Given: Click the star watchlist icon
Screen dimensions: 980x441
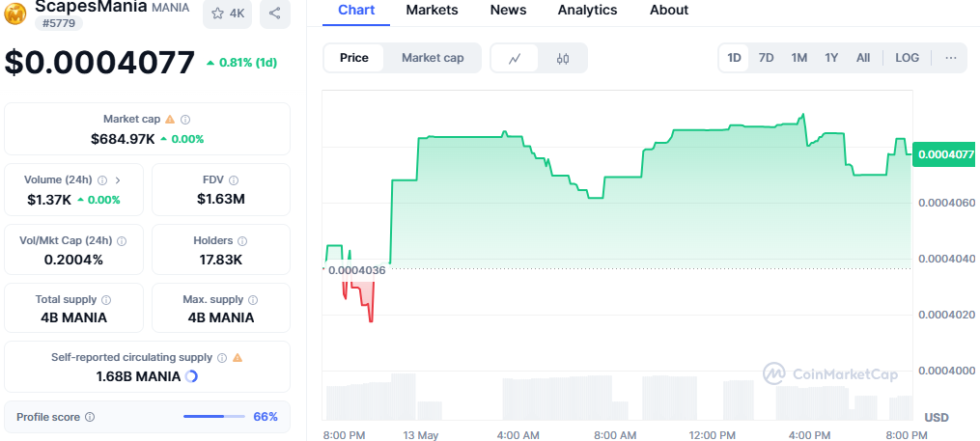Looking at the screenshot, I should (x=217, y=14).
